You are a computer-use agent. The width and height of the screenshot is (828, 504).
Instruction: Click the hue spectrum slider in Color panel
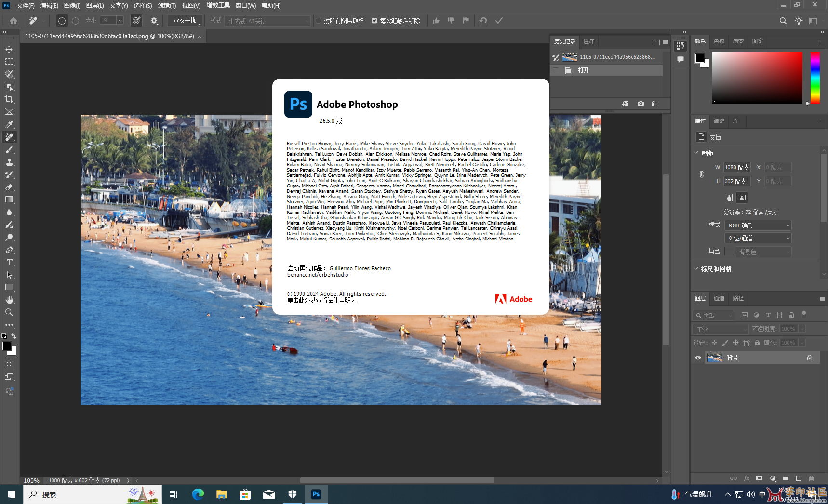815,78
